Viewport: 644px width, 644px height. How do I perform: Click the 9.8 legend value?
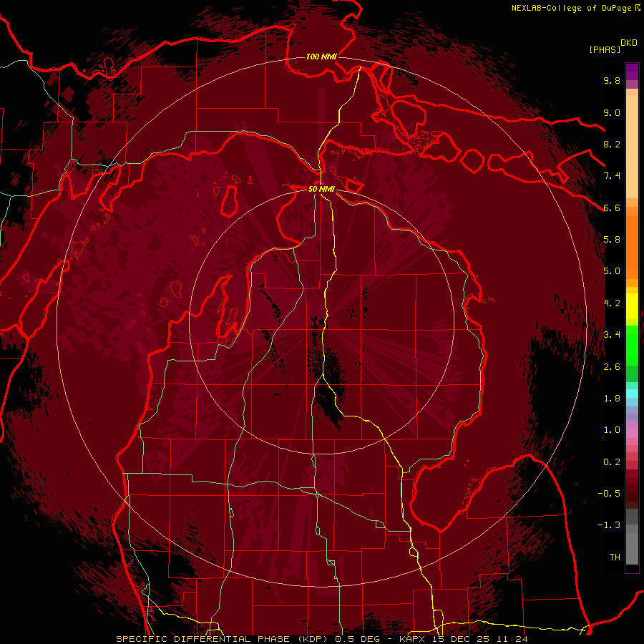(612, 80)
